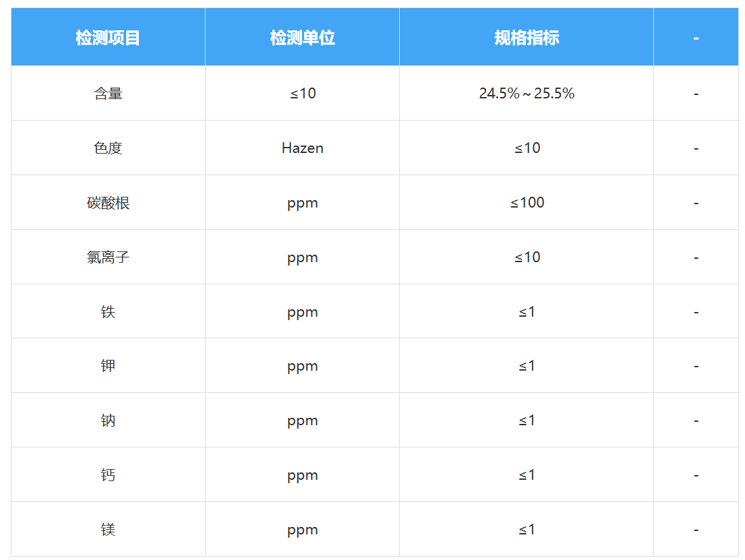Click the ppm unit in 镁 row
The width and height of the screenshot is (745, 560).
click(x=302, y=530)
